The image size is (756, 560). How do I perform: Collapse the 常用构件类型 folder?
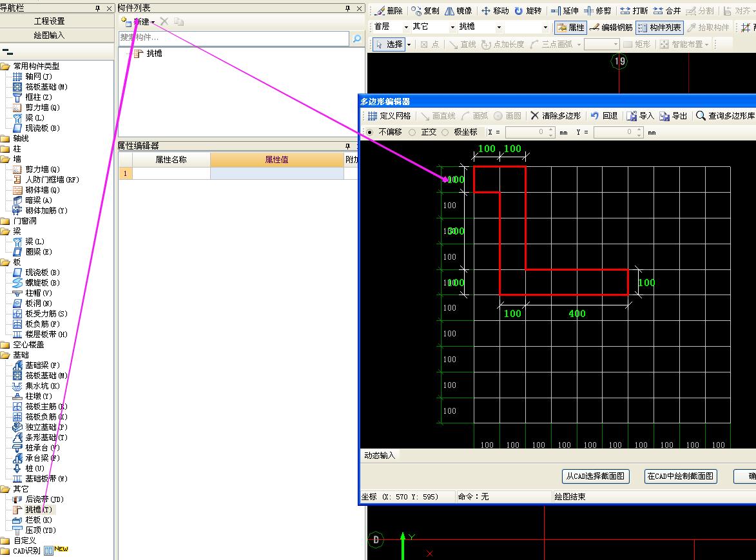tap(5, 66)
